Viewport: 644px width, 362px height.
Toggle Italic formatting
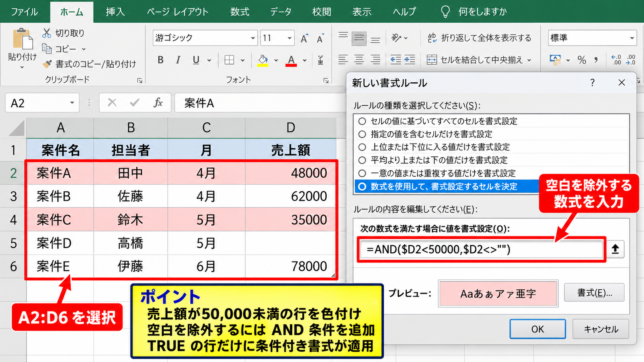[178, 60]
